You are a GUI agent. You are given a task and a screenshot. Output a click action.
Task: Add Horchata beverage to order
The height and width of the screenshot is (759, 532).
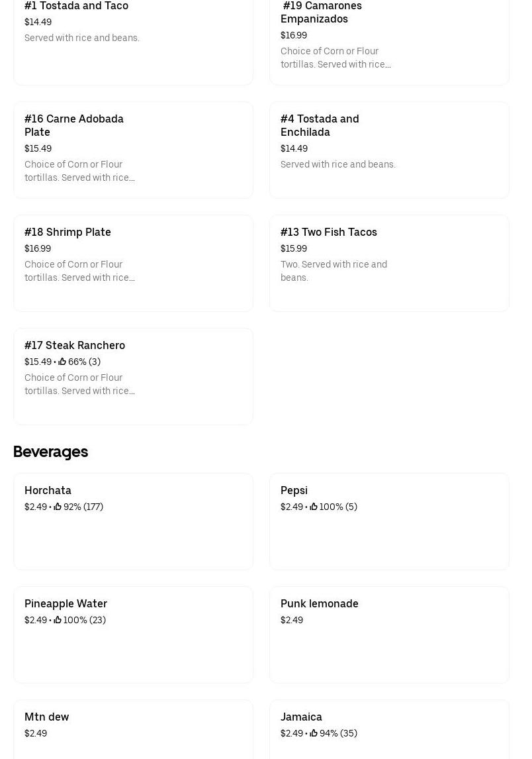pyautogui.click(x=133, y=521)
